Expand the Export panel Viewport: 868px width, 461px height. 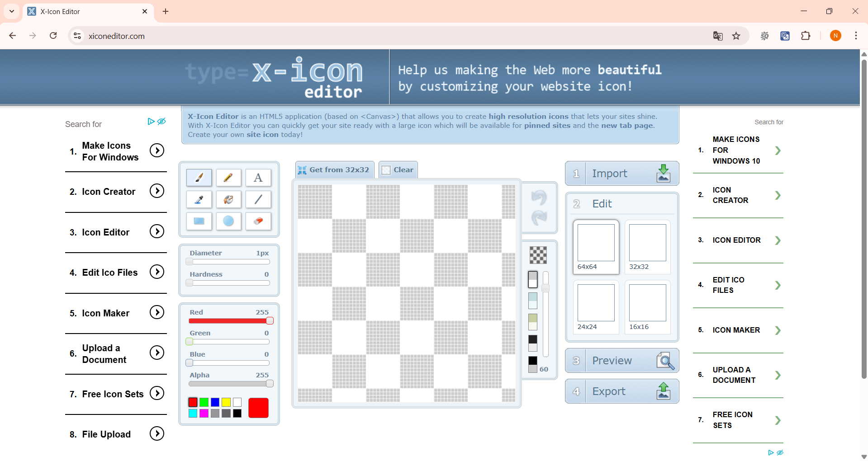point(622,391)
